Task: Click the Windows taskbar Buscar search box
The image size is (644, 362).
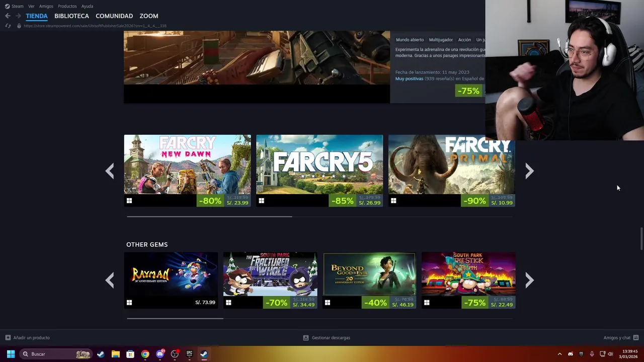Action: pos(55,354)
